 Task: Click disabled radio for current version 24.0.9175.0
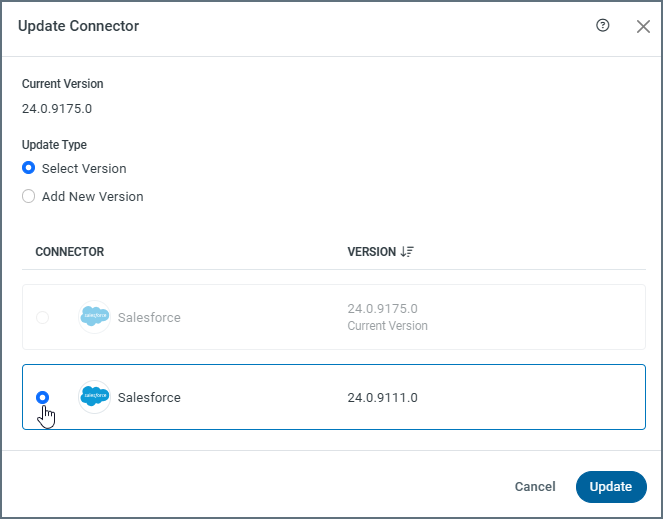point(42,317)
